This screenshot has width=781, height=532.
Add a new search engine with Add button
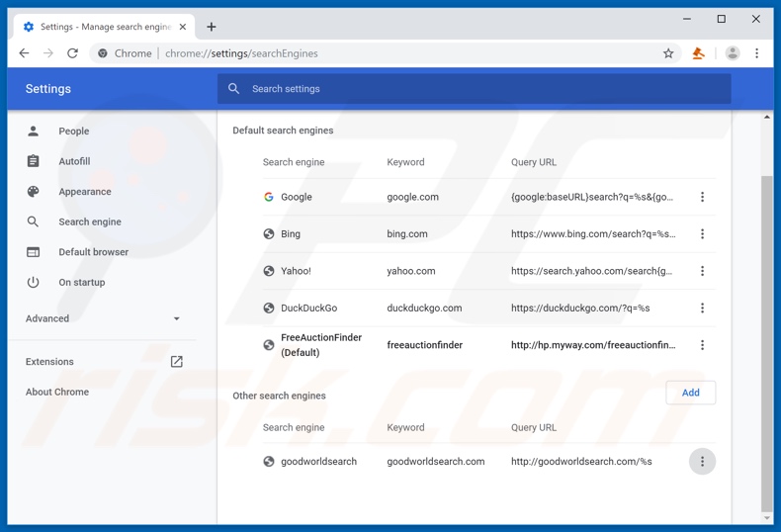[x=690, y=393]
